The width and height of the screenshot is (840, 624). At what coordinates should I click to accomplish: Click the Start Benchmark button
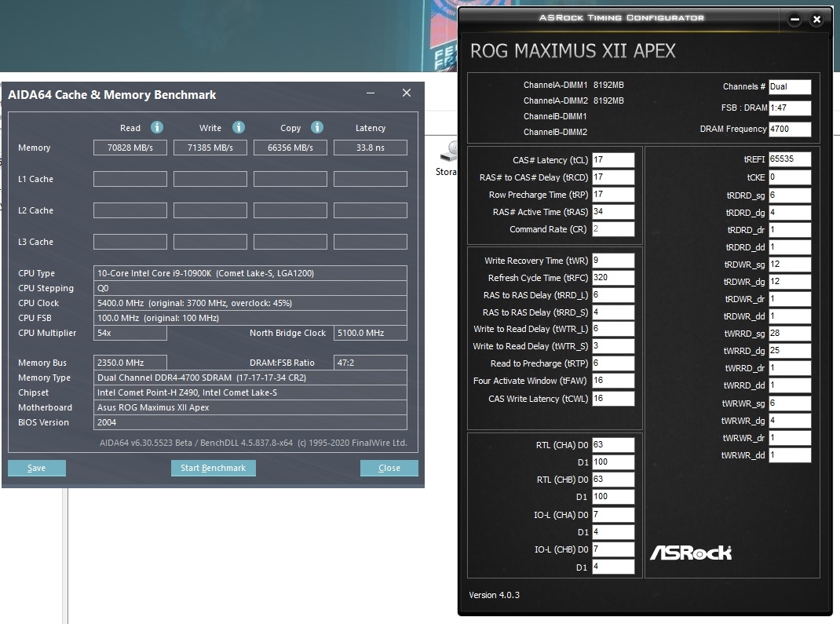click(x=214, y=468)
